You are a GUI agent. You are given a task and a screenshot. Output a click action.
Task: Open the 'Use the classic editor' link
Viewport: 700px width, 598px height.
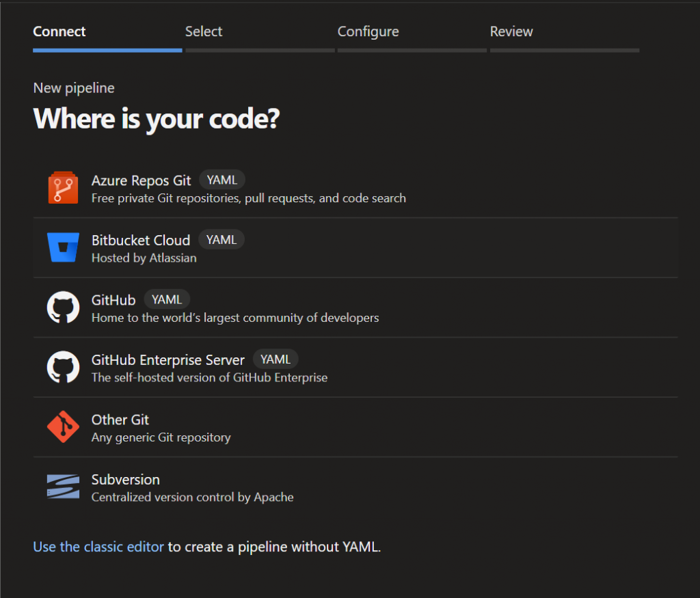98,547
